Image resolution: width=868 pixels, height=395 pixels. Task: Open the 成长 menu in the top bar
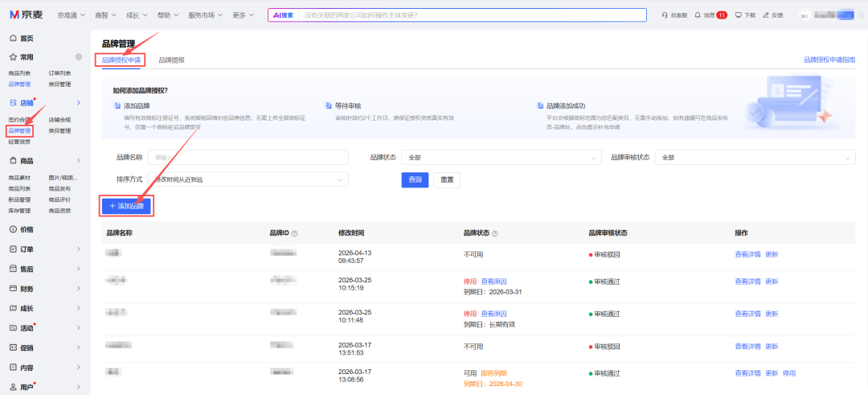click(137, 15)
